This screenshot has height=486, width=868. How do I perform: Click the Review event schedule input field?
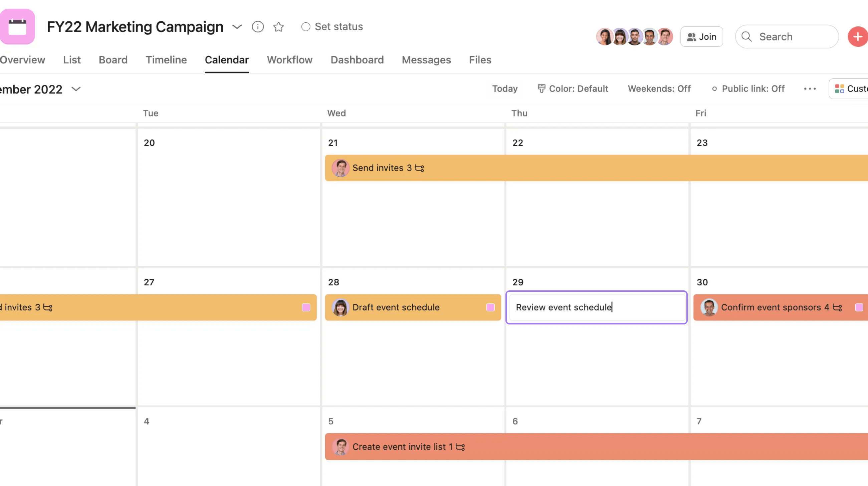[596, 307]
